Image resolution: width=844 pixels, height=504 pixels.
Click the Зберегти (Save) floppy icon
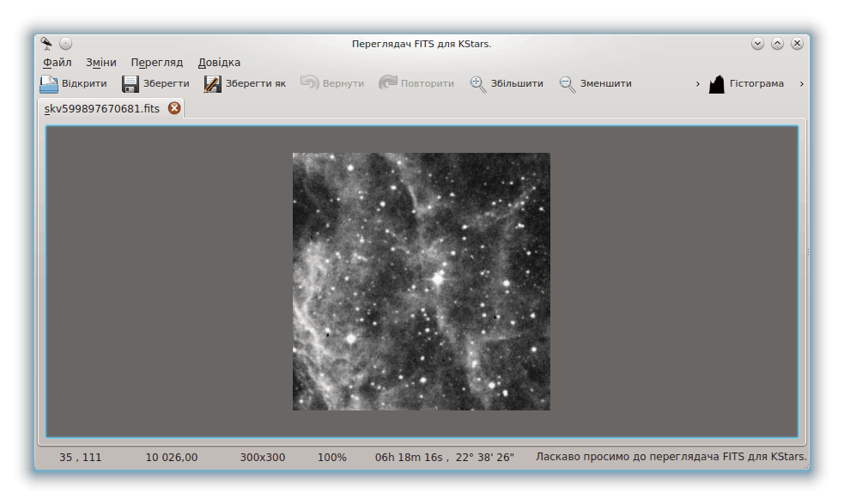(131, 84)
